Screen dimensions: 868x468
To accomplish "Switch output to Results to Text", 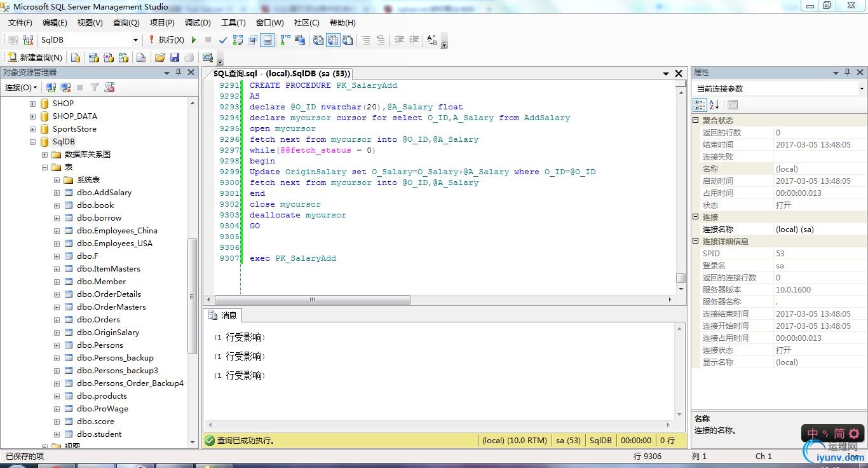I will pos(318,39).
